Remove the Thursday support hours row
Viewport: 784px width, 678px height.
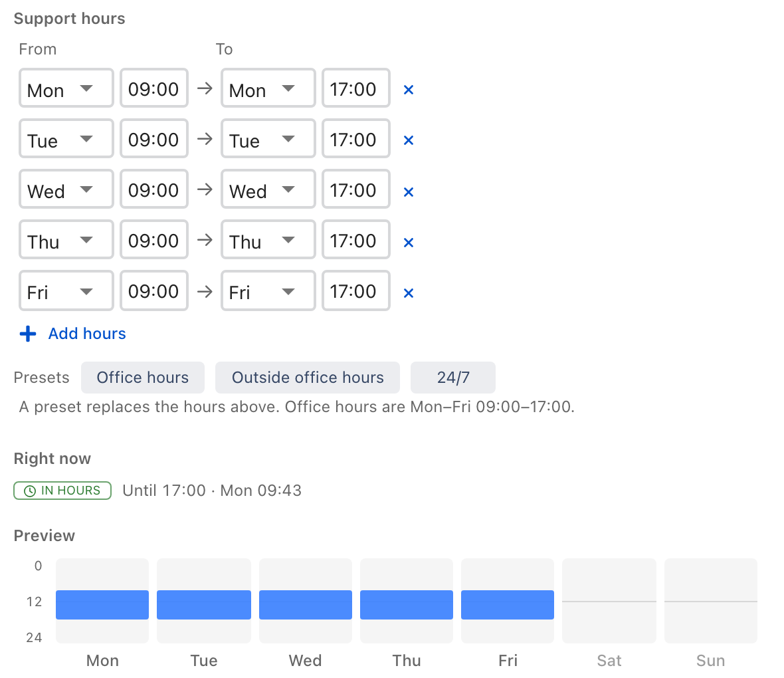pyautogui.click(x=409, y=242)
